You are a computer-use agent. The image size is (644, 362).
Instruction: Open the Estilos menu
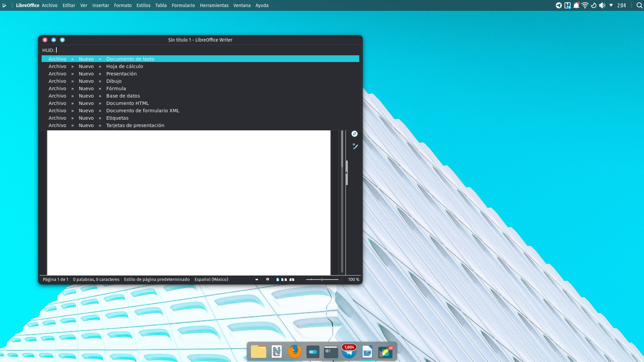(144, 5)
